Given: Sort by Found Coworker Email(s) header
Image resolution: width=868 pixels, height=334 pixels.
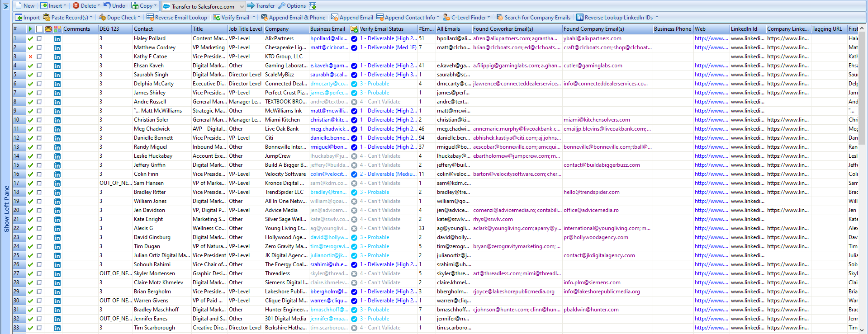Looking at the screenshot, I should [x=517, y=29].
